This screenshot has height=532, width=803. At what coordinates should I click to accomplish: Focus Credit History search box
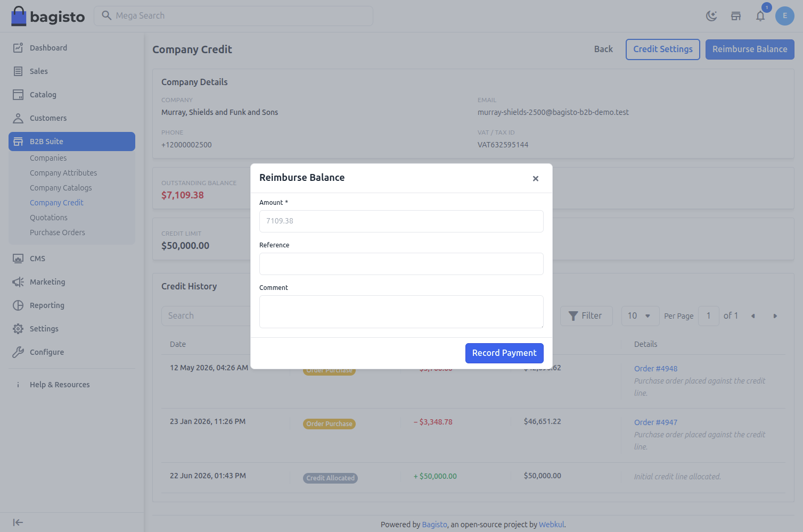tap(206, 316)
